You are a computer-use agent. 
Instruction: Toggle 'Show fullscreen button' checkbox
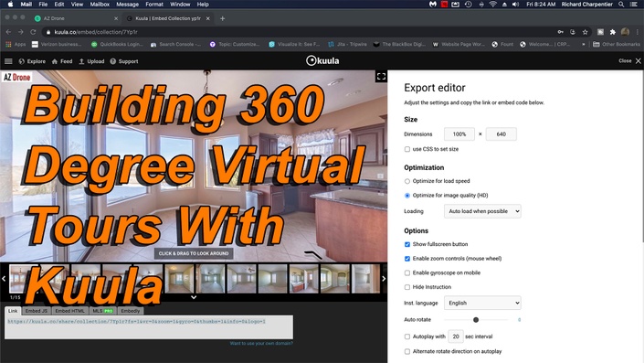pyautogui.click(x=407, y=244)
